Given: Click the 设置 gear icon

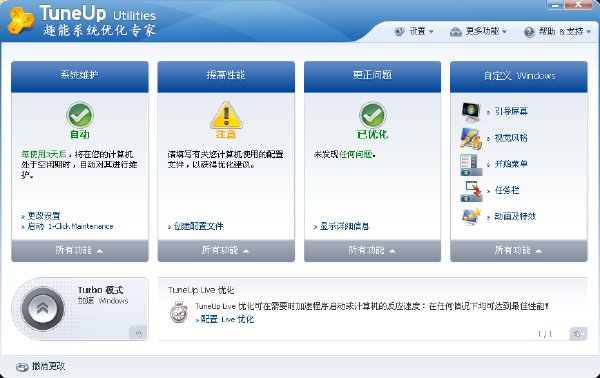Looking at the screenshot, I should (x=399, y=31).
